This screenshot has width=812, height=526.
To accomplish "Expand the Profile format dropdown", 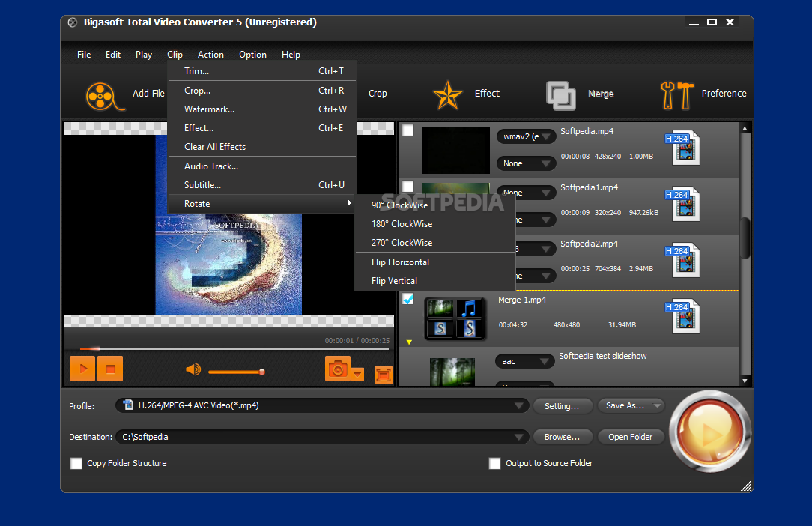I will [518, 406].
